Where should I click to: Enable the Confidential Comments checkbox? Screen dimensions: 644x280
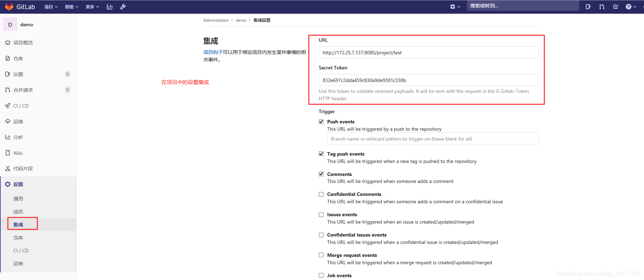coord(321,194)
